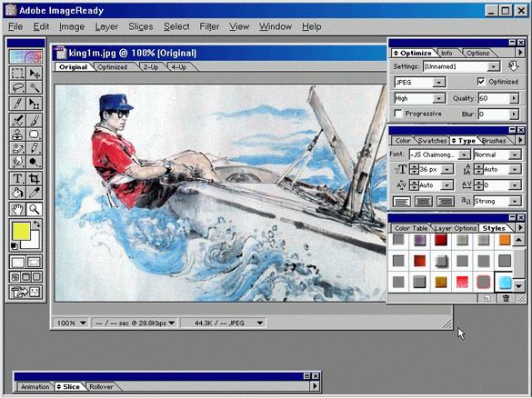Apply the orange style swatch
Viewport: 532px width, 398px height.
505,240
